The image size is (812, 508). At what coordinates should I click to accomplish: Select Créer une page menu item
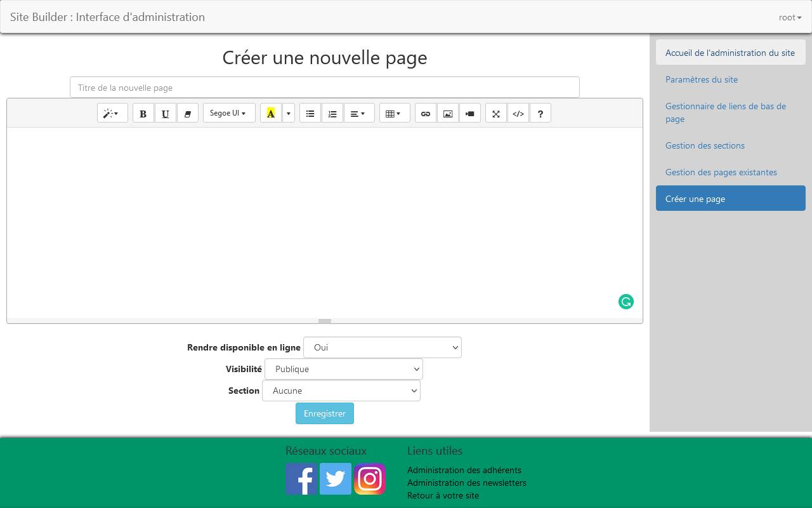(x=731, y=199)
